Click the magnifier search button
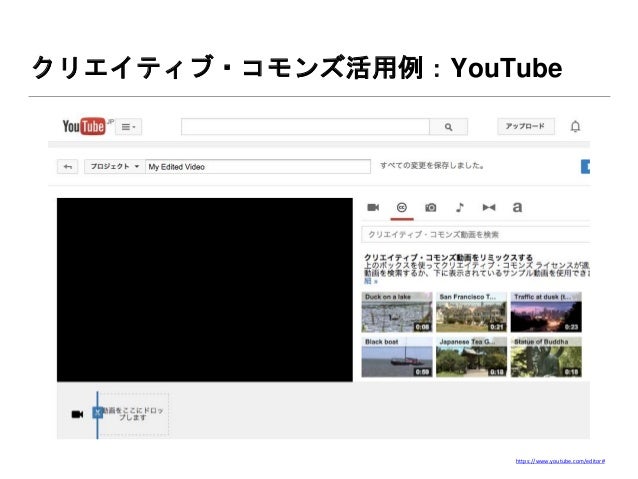The image size is (638, 479). [x=448, y=127]
